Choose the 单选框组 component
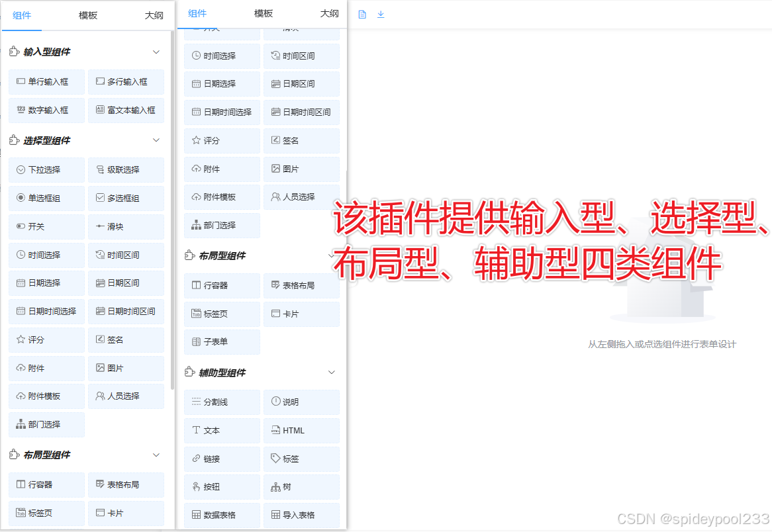 click(x=47, y=199)
